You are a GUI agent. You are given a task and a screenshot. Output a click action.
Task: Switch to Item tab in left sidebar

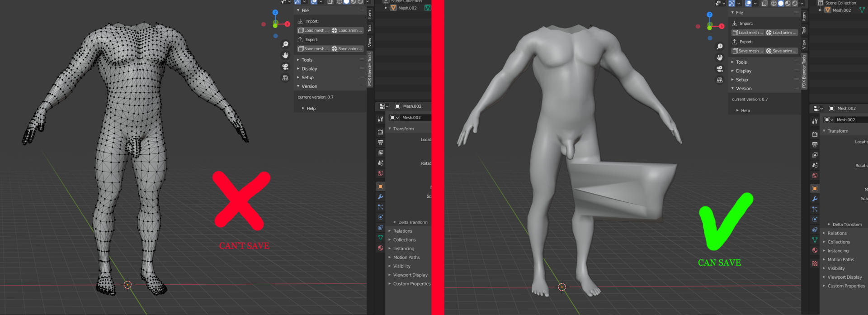pyautogui.click(x=370, y=14)
